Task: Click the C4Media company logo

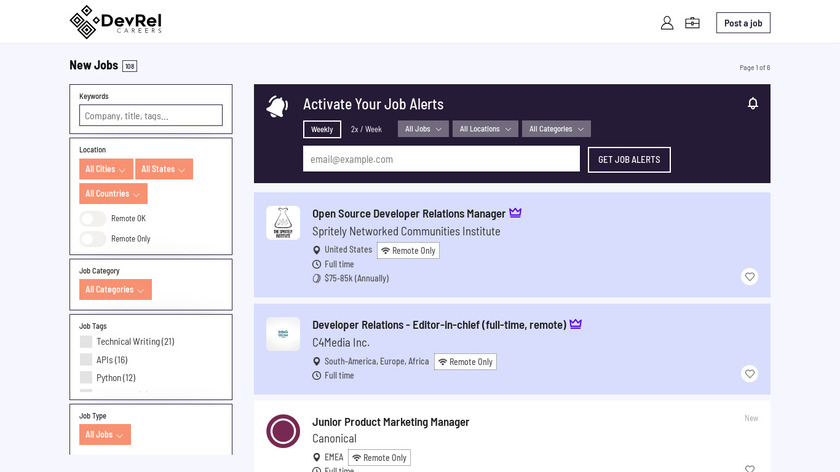Action: pyautogui.click(x=283, y=334)
